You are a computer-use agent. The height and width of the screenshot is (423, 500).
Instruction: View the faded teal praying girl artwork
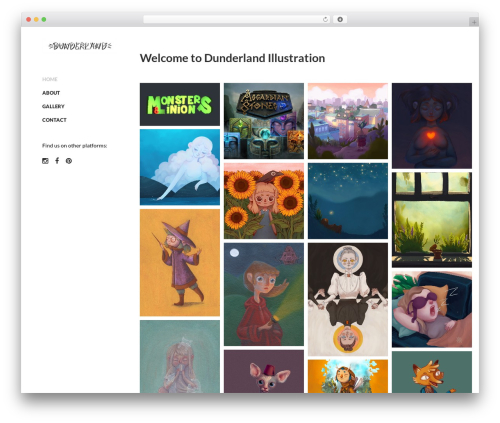(x=180, y=356)
